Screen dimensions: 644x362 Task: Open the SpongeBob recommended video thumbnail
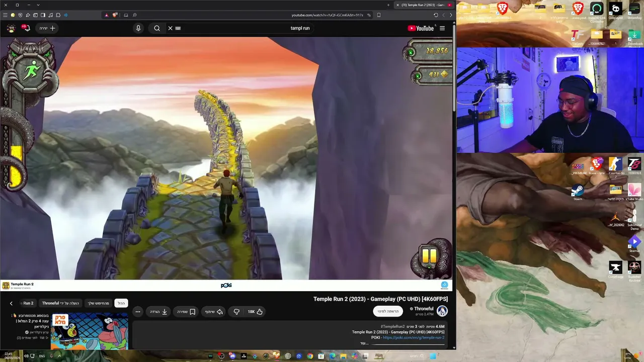90,331
